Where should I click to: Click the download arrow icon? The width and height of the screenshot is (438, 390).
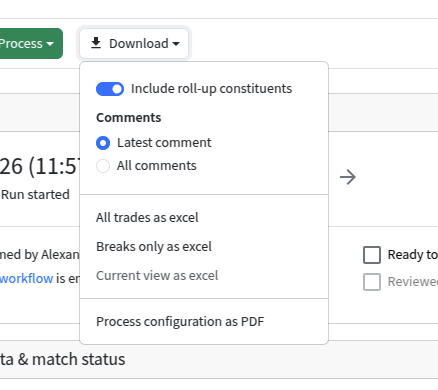point(96,43)
